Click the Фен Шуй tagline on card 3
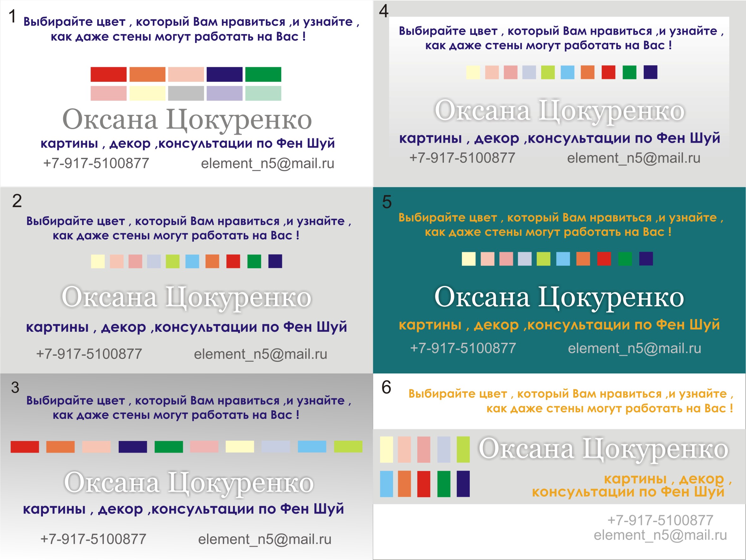Image resolution: width=746 pixels, height=560 pixels. [x=183, y=509]
